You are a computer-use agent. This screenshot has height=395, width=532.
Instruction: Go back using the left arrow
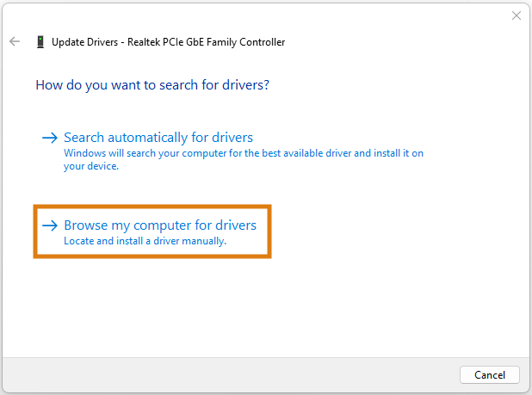pos(15,41)
